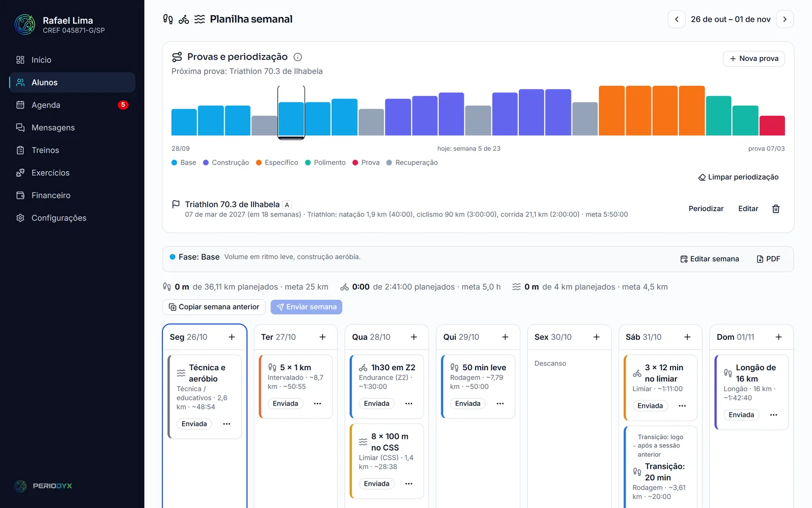Go to previous week with left chevron
This screenshot has height=508, width=812.
pos(676,19)
